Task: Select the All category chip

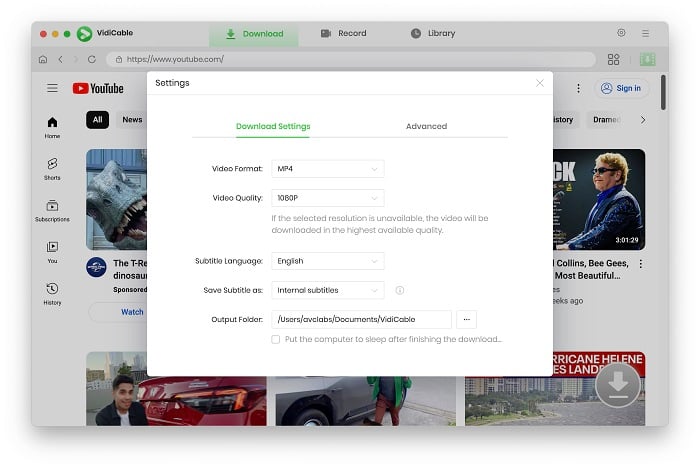Action: click(97, 120)
